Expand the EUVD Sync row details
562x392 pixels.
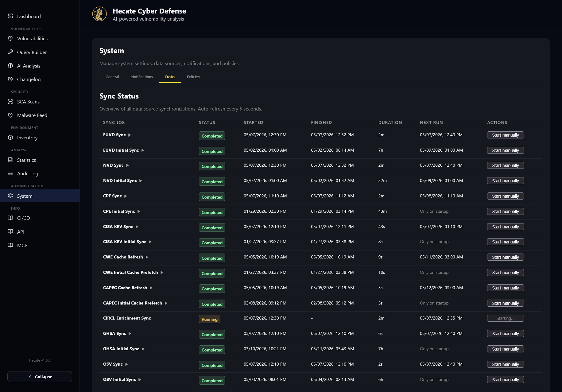pyautogui.click(x=130, y=135)
